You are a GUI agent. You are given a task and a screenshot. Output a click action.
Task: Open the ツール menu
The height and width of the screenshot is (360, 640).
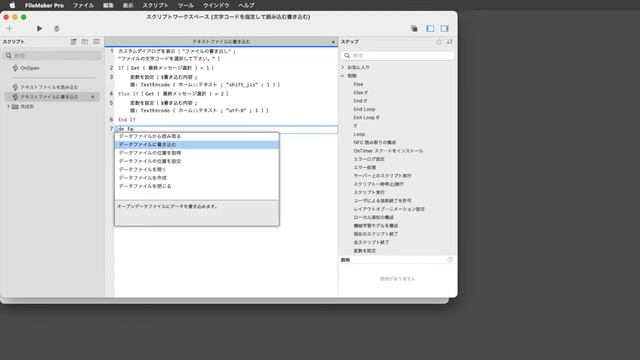pos(186,5)
